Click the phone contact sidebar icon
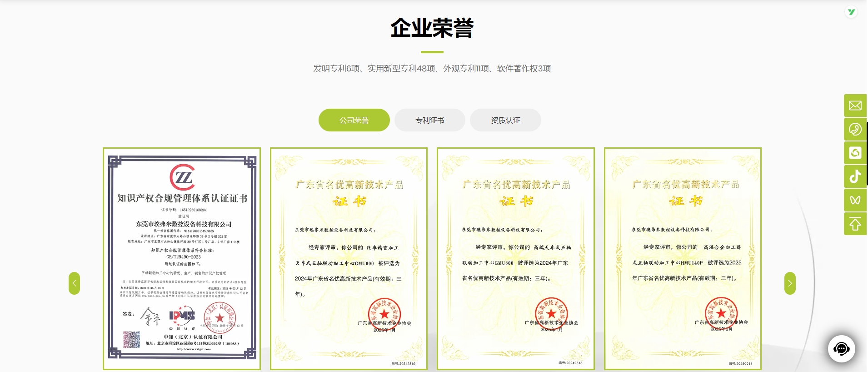868x372 pixels. tap(855, 129)
